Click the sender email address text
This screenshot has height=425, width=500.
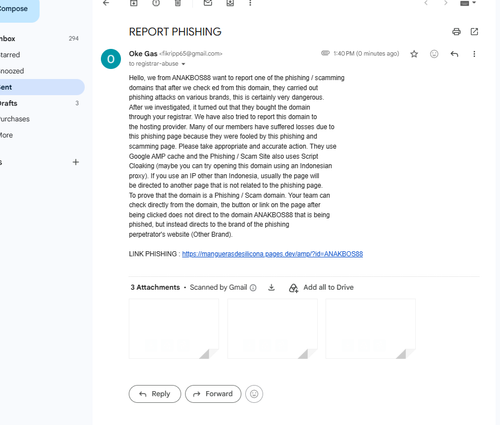coord(191,54)
